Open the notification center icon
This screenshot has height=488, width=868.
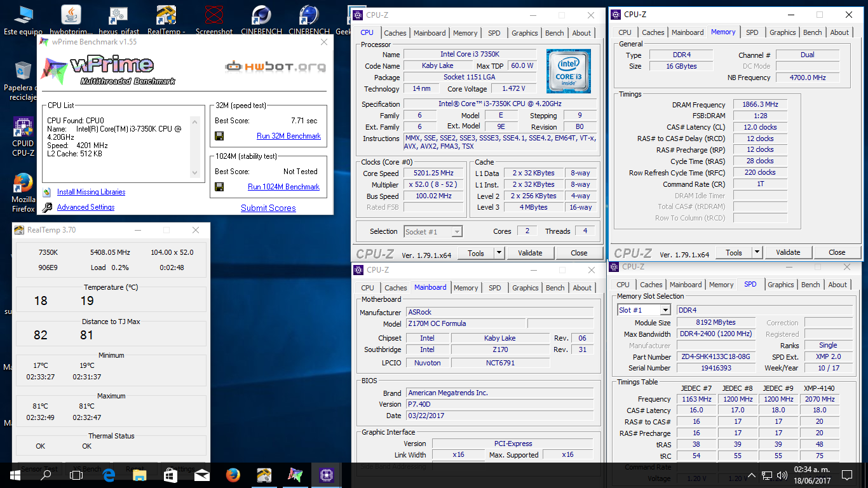846,475
